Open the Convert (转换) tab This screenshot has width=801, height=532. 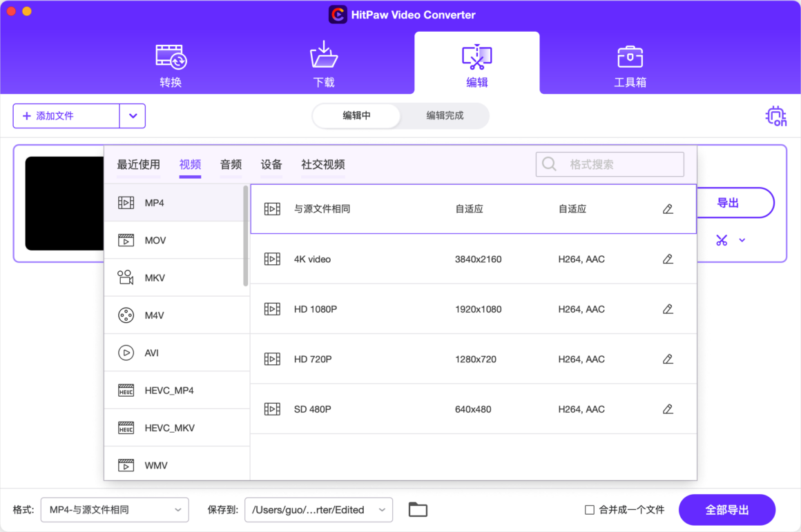pyautogui.click(x=171, y=66)
